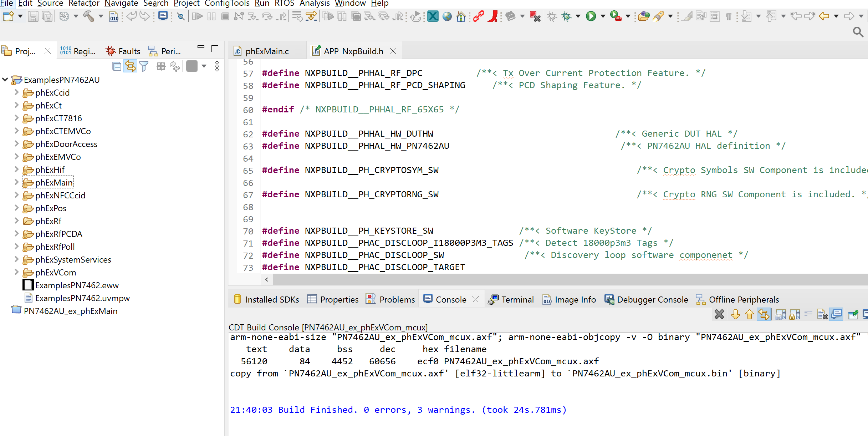Open dropdown arrow next to Run button
This screenshot has height=436, width=868.
click(603, 16)
